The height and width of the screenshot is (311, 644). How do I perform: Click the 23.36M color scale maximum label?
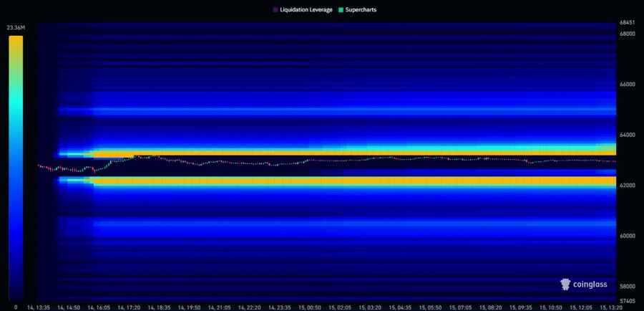pyautogui.click(x=16, y=28)
